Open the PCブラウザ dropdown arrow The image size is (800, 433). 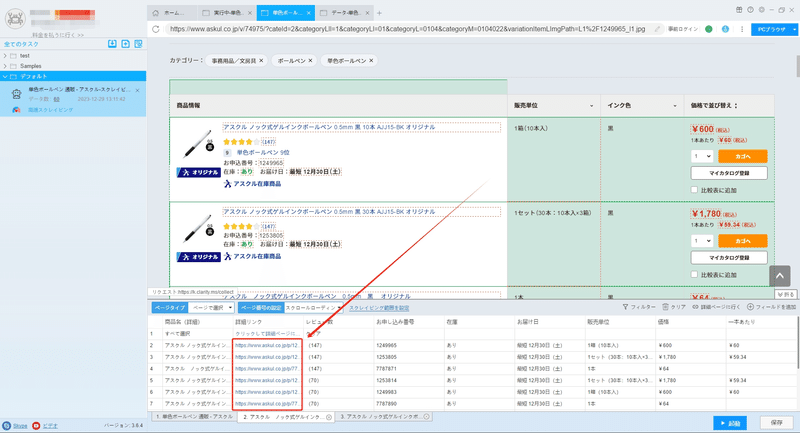(x=794, y=30)
